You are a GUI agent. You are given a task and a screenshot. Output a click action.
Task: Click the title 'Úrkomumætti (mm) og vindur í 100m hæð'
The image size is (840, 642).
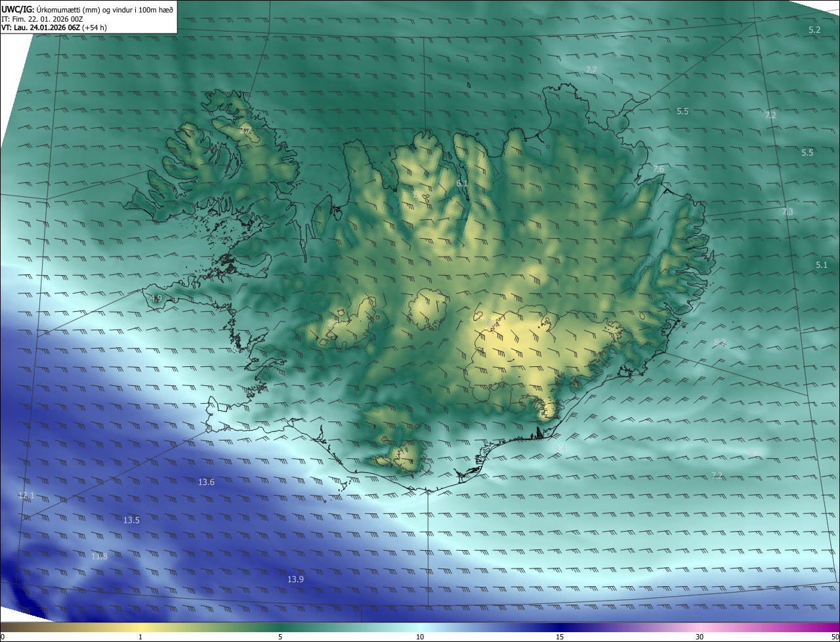pos(104,9)
